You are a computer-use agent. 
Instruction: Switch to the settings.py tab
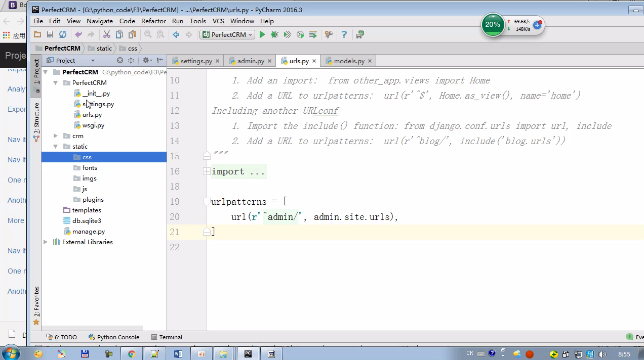pyautogui.click(x=196, y=61)
